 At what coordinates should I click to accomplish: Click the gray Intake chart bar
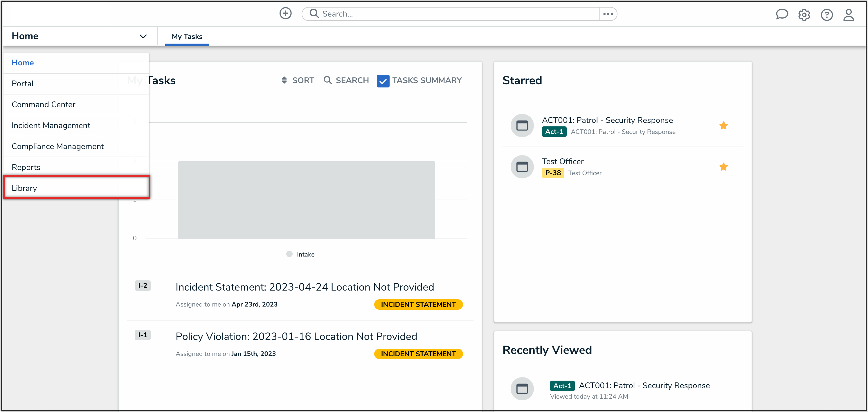306,200
